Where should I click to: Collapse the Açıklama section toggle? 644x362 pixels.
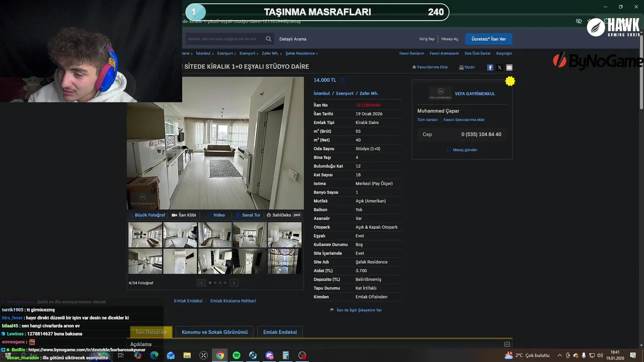(x=507, y=344)
